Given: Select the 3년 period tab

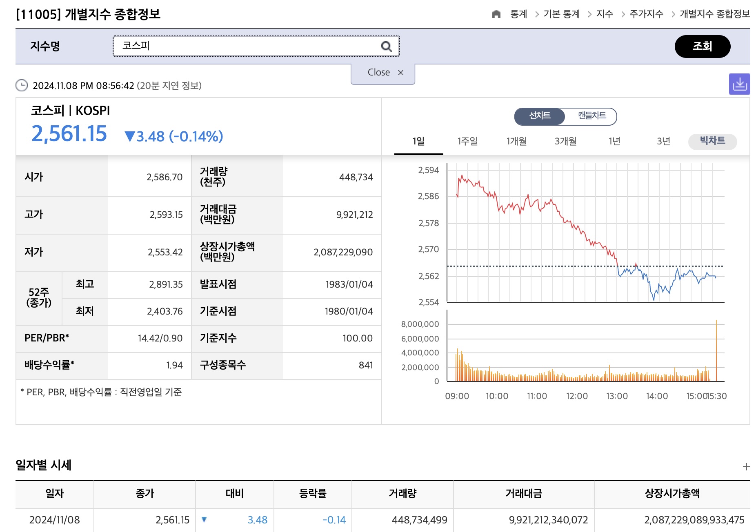Looking at the screenshot, I should point(663,142).
